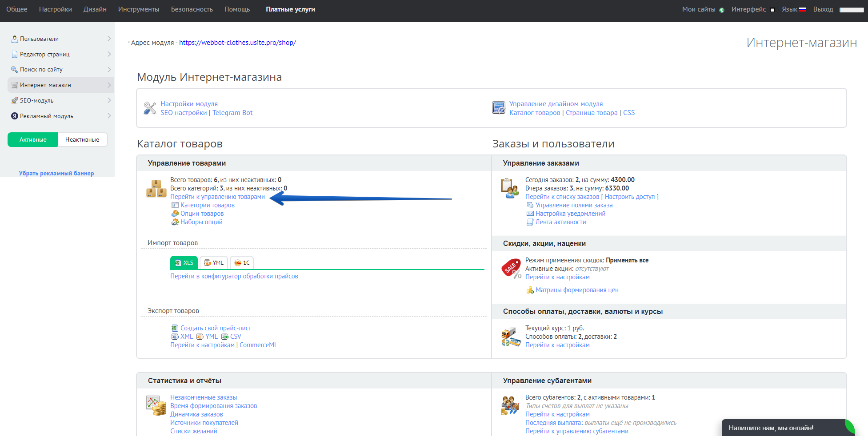Click the product boxes icon
Screen dimensions: 868x436
click(x=156, y=189)
